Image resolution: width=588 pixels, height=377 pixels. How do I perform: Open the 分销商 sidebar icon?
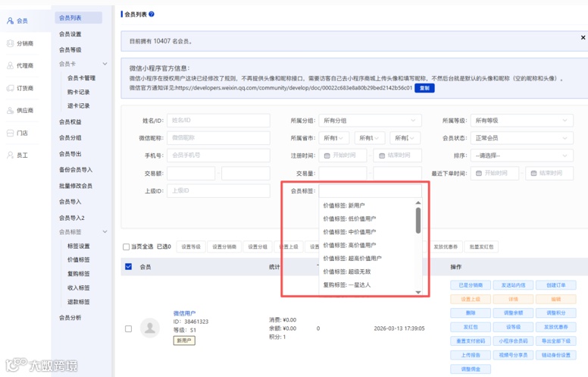[10, 43]
